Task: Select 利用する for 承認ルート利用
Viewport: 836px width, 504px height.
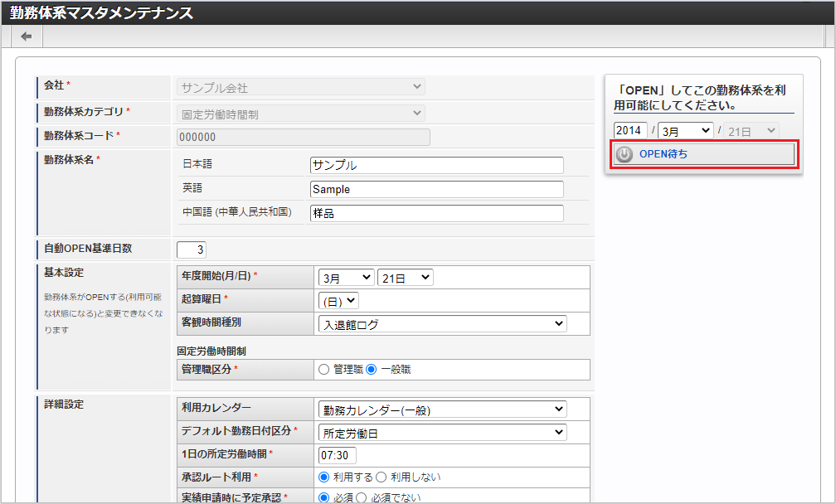Action: pos(323,477)
